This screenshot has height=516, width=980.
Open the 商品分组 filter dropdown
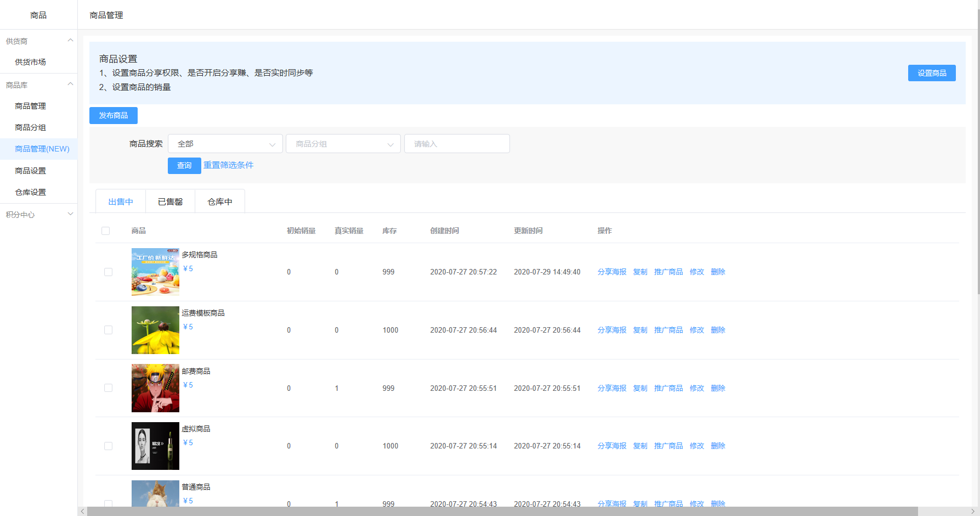point(343,144)
